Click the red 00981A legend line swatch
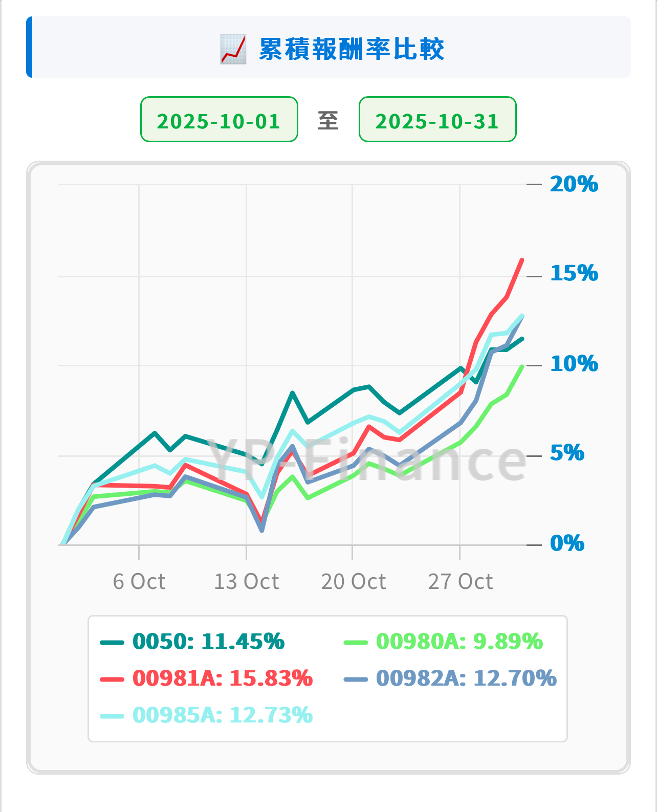This screenshot has width=657, height=812. [x=112, y=679]
